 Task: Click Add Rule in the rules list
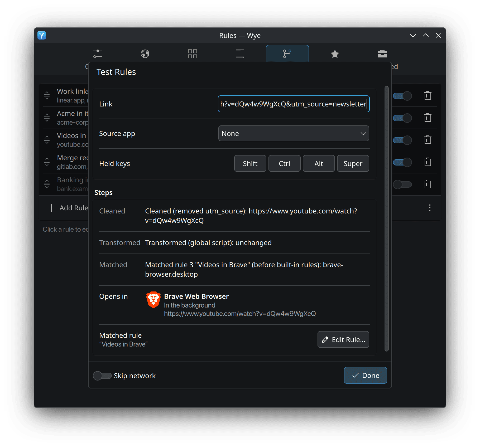pyautogui.click(x=68, y=208)
